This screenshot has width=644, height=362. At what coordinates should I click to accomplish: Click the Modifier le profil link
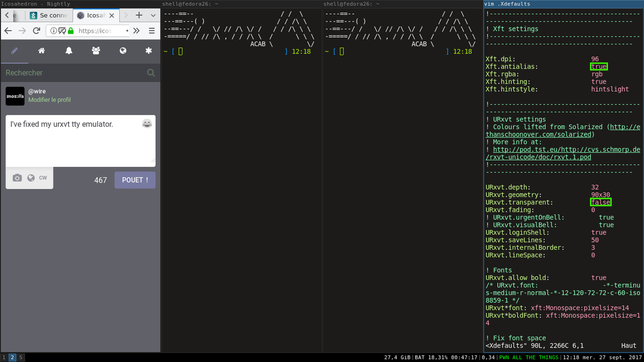click(49, 100)
